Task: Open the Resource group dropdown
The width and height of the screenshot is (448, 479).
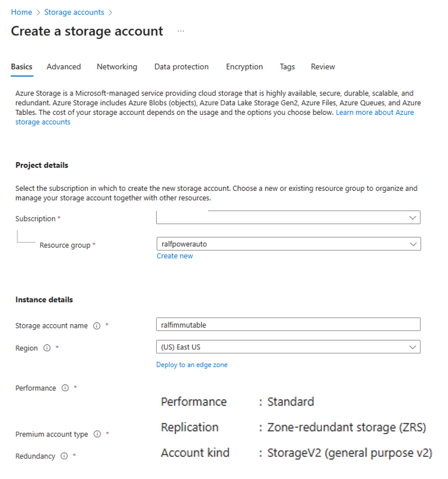Action: [x=288, y=244]
